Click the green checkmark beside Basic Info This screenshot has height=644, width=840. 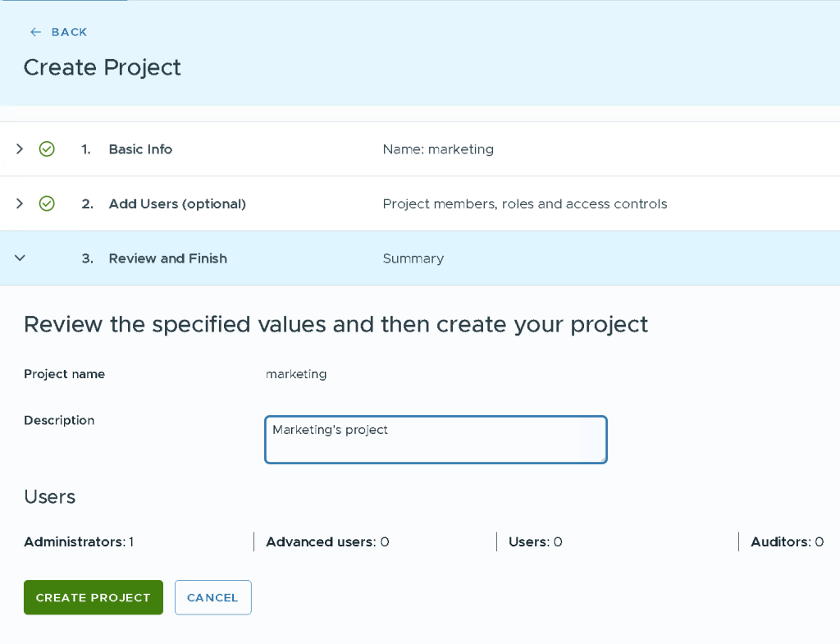tap(47, 149)
